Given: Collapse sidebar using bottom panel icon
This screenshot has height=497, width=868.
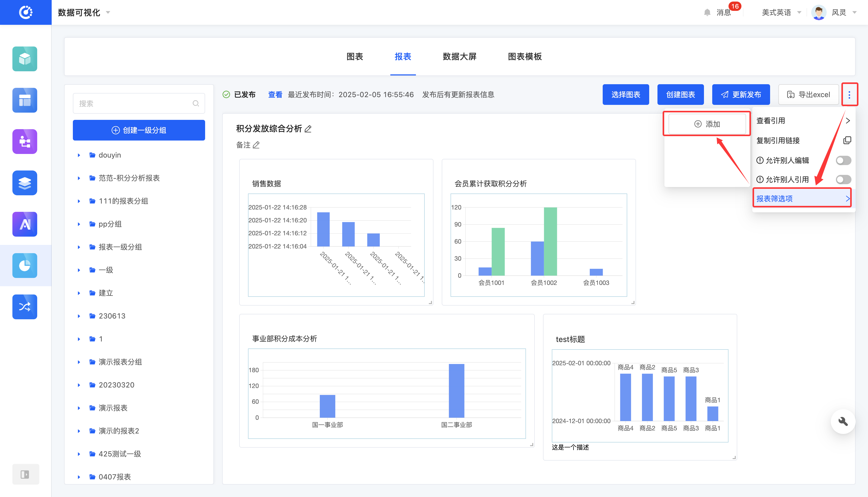Looking at the screenshot, I should click(25, 474).
